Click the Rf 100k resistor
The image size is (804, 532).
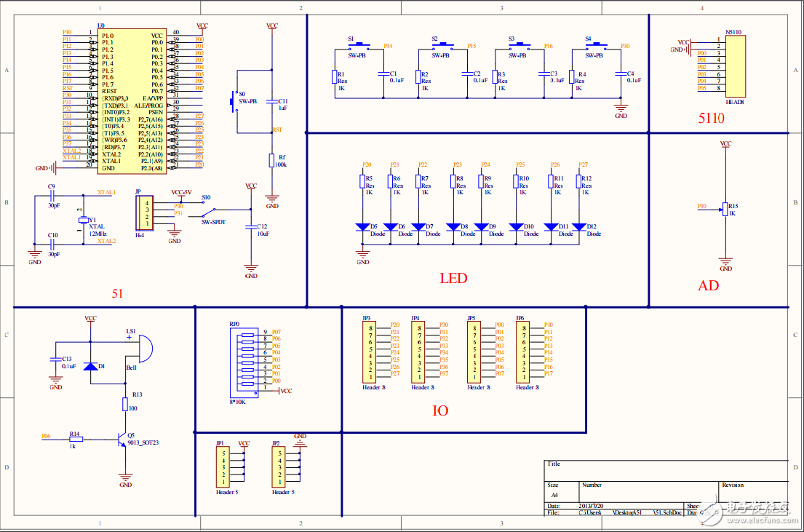[x=272, y=161]
